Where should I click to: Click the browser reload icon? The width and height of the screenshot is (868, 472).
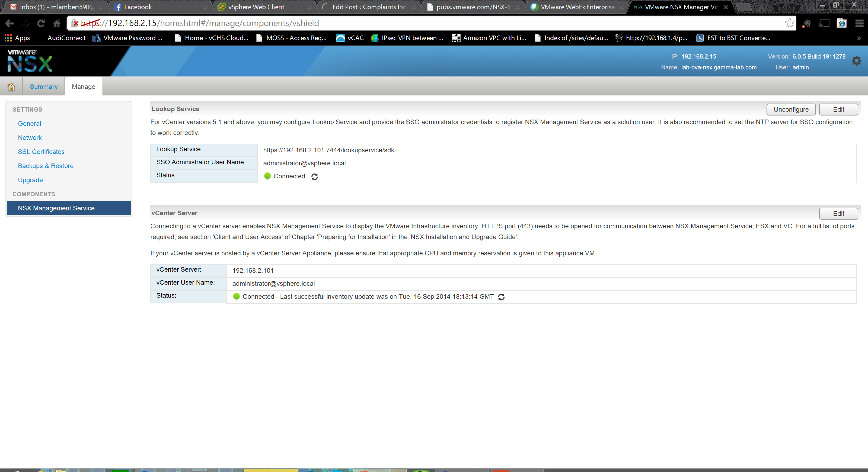41,23
